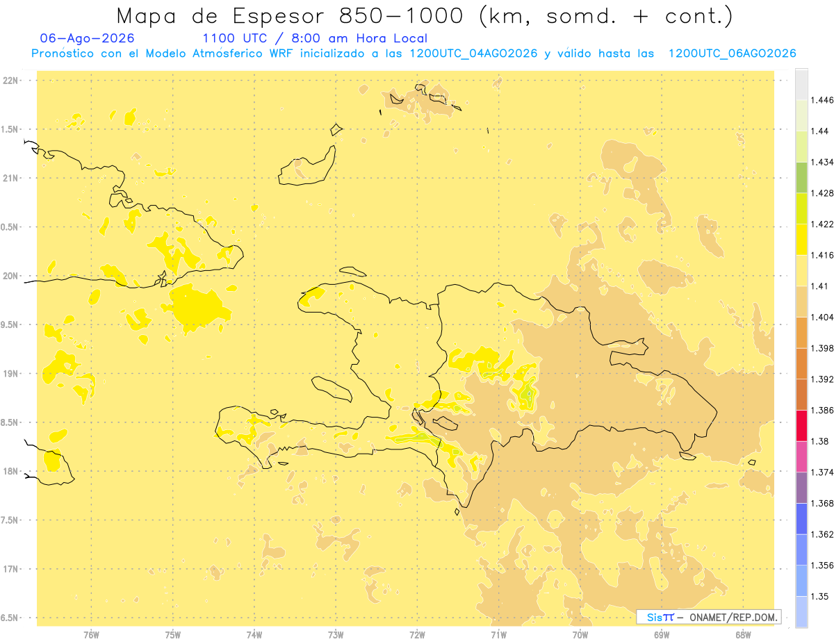Click legend value 1.404
Image resolution: width=834 pixels, height=644 pixels.
pyautogui.click(x=822, y=317)
